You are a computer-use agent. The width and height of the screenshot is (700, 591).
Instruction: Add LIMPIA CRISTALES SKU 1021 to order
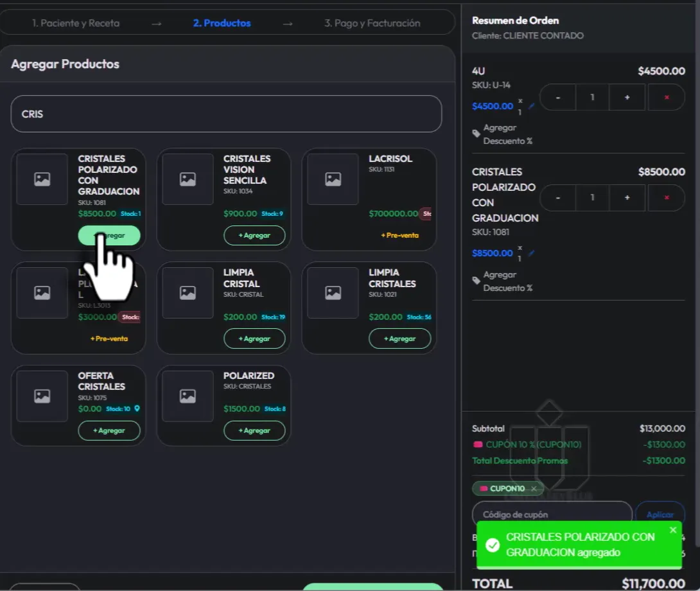(400, 339)
